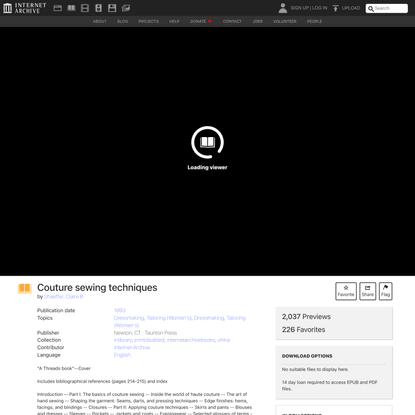Open the Internet Archive home logo
Screen dimensions: 415x415
click(x=24, y=8)
